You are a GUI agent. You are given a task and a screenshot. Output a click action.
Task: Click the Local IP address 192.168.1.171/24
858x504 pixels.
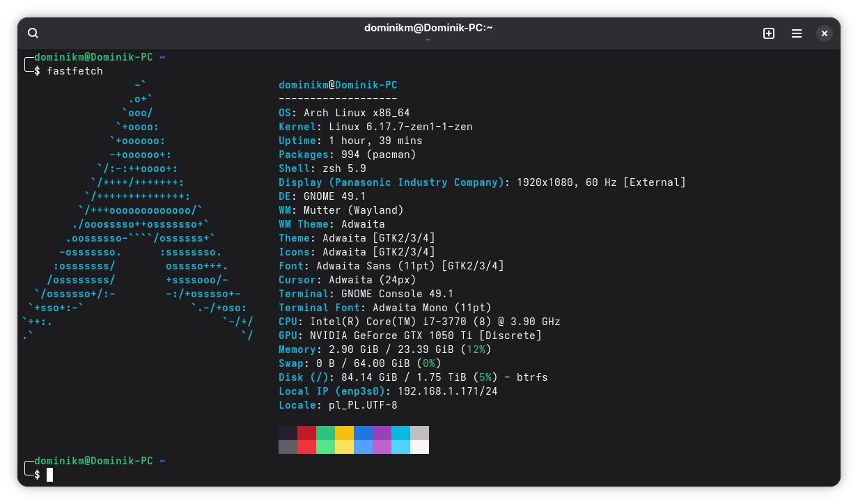[442, 391]
